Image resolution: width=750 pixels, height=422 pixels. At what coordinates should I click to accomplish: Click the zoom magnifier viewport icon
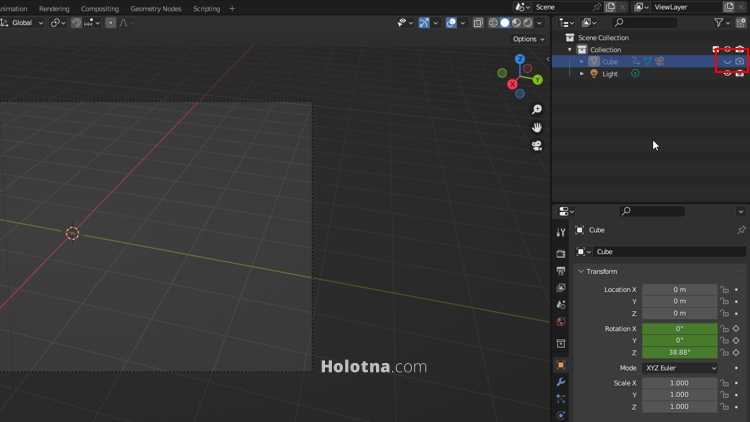[537, 110]
